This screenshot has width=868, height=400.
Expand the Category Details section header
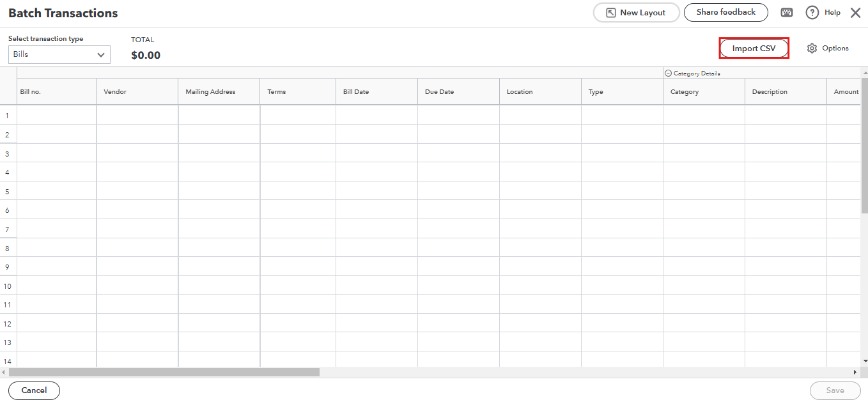point(697,73)
